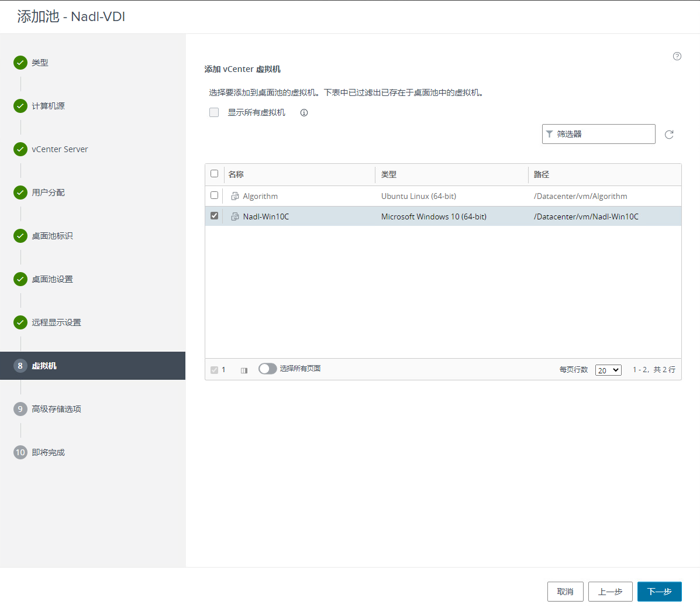
Task: Click the green check icon for 桌面池标识
Action: click(20, 236)
